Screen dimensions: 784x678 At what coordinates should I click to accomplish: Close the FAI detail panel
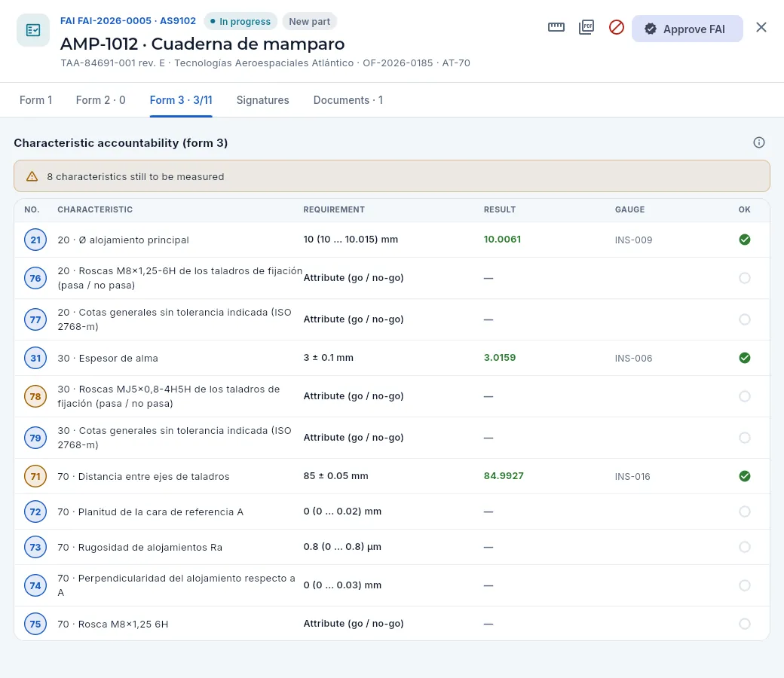[761, 27]
